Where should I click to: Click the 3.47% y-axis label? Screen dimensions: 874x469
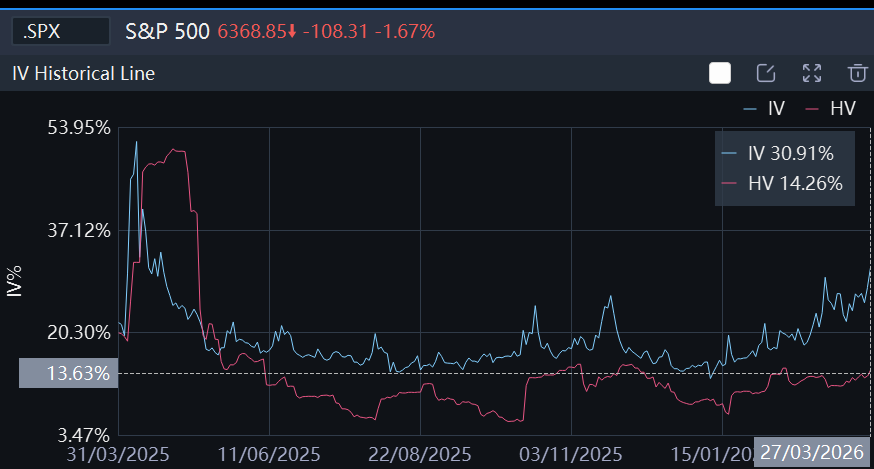84,435
